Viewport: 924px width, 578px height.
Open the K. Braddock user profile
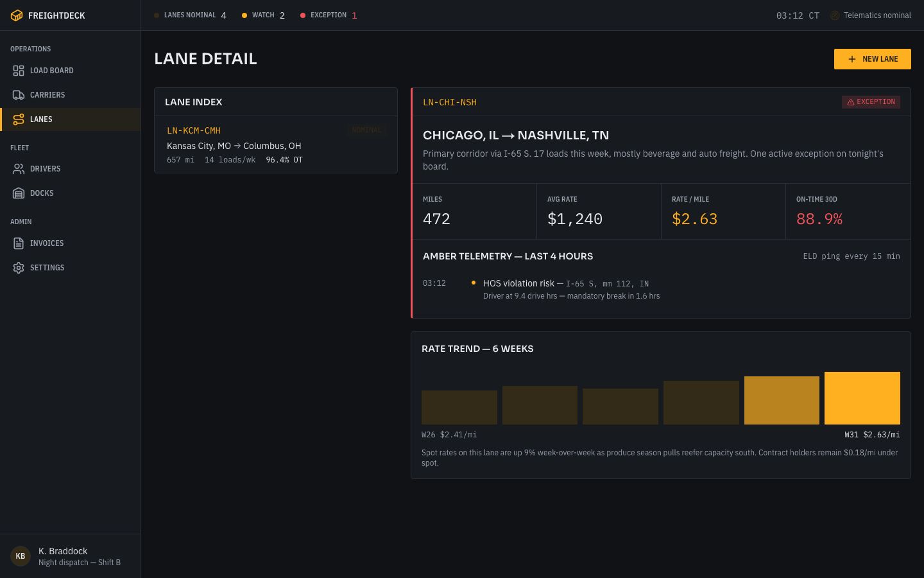(x=71, y=556)
